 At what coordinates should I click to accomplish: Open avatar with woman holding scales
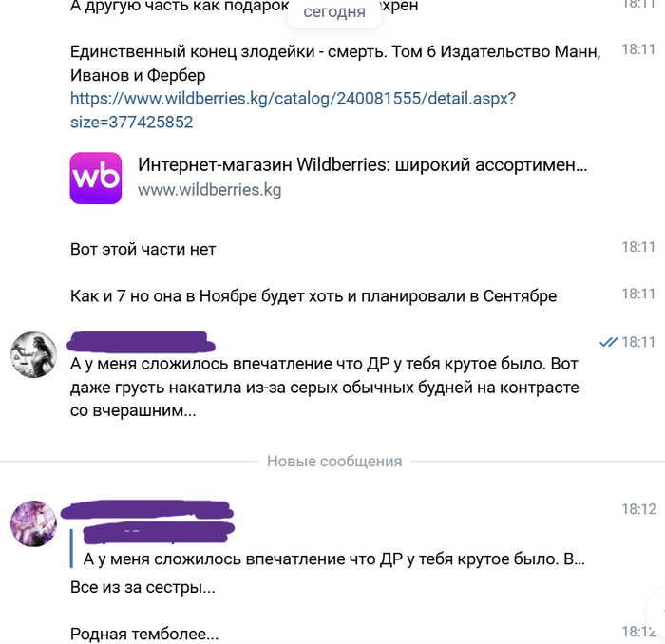click(33, 354)
